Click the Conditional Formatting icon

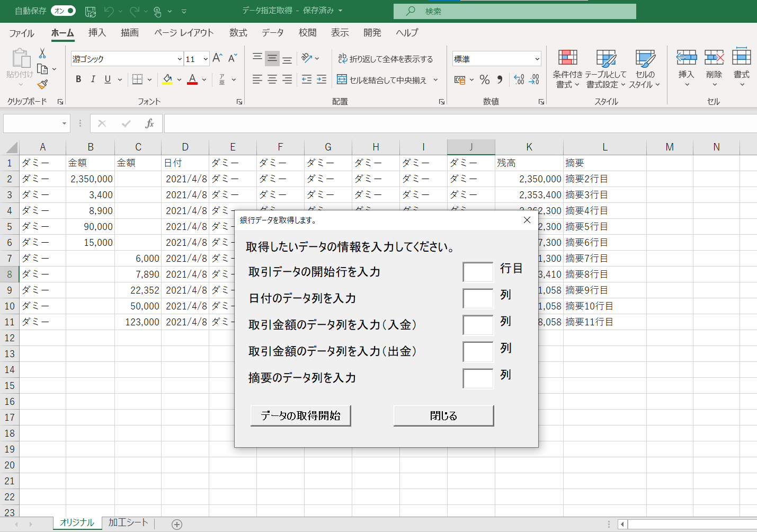click(567, 58)
